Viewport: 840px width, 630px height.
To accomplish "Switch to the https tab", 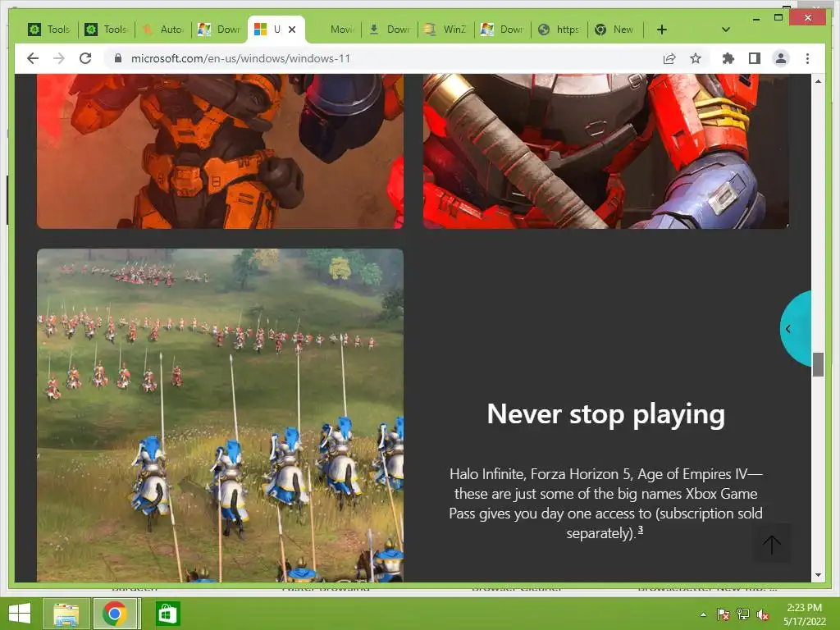I will (x=559, y=30).
